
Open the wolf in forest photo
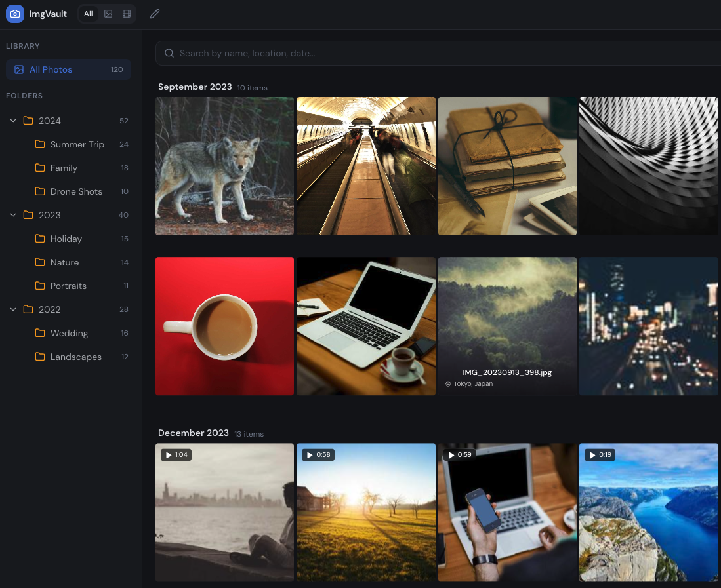224,166
